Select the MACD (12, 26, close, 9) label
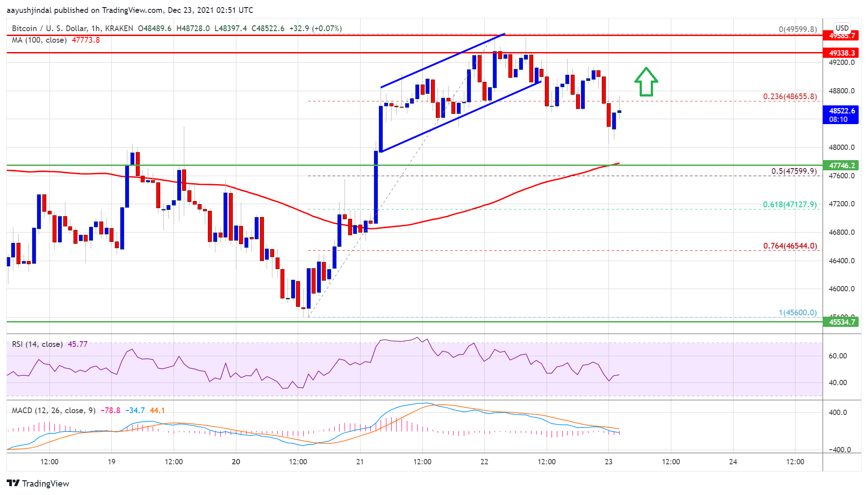The image size is (868, 495). [x=53, y=410]
